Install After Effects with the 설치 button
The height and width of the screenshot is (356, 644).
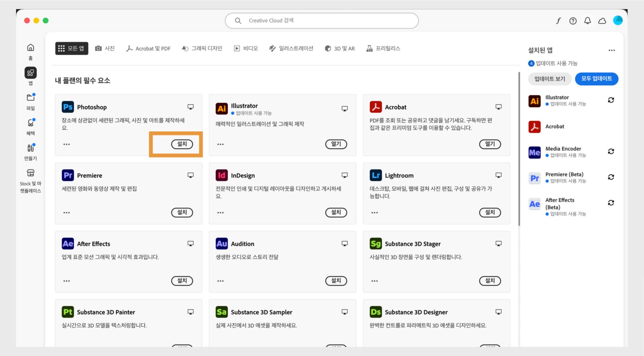pyautogui.click(x=182, y=281)
